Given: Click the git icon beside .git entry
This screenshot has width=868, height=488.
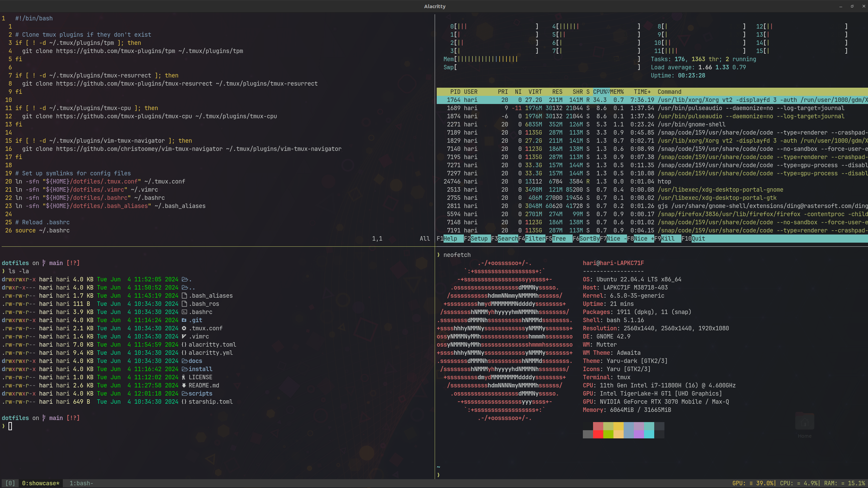Looking at the screenshot, I should pyautogui.click(x=184, y=320).
